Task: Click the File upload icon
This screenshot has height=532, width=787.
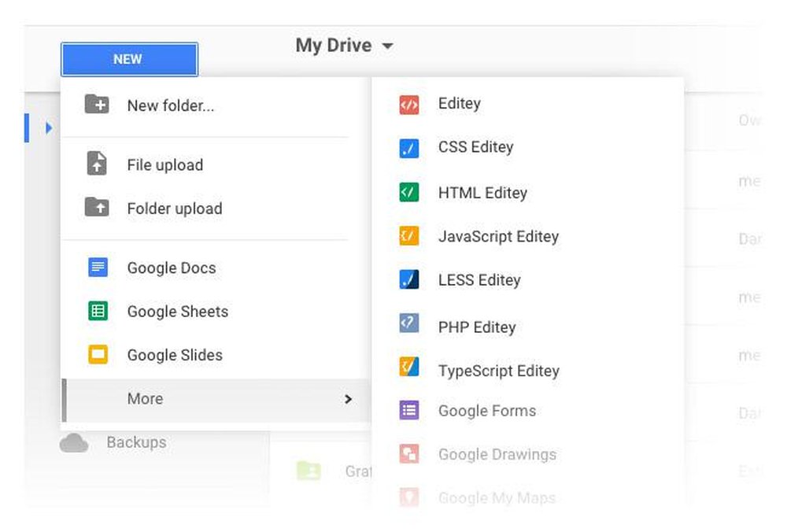Action: pos(97,163)
